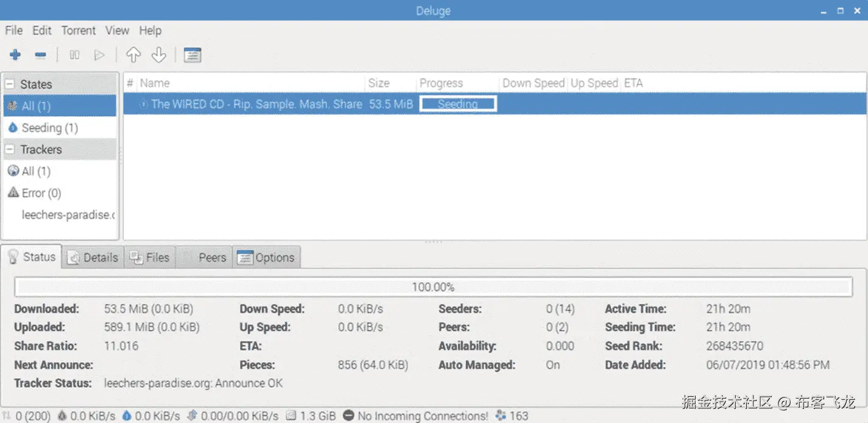Image resolution: width=868 pixels, height=423 pixels.
Task: Collapse the Trackers section
Action: [x=10, y=149]
